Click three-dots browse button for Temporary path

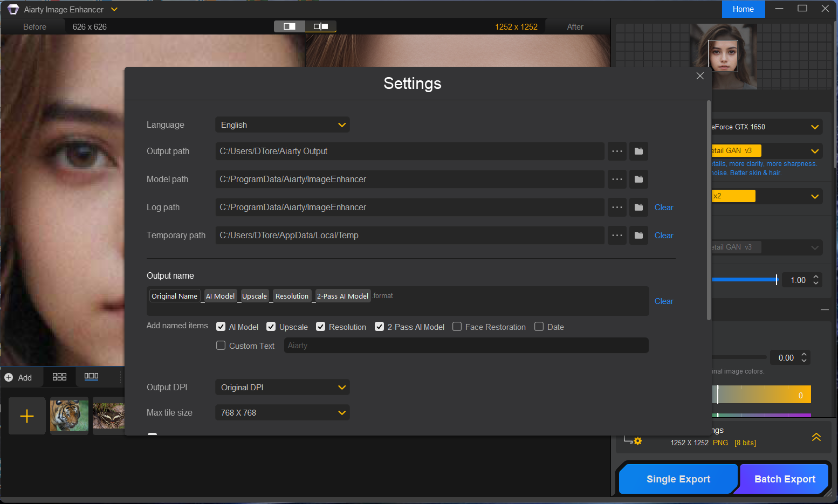coord(617,236)
